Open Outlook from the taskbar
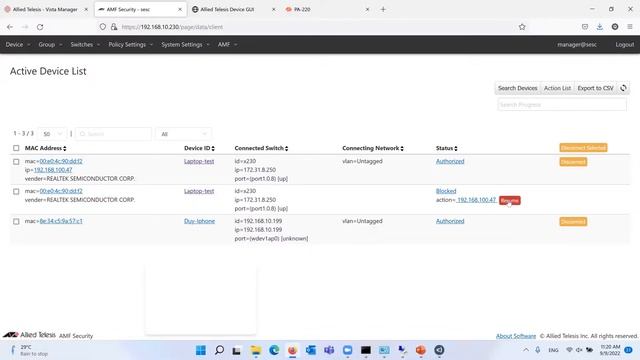Viewport: 640px width, 360px height. click(x=311, y=350)
